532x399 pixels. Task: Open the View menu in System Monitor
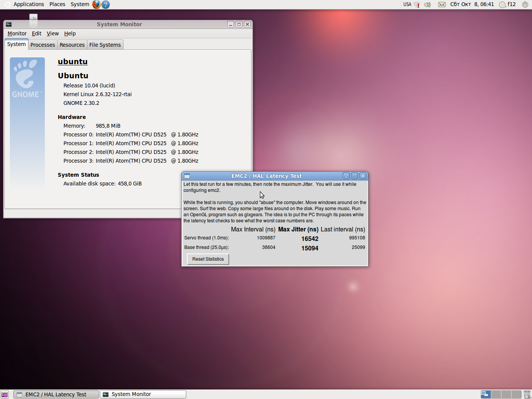coord(52,33)
